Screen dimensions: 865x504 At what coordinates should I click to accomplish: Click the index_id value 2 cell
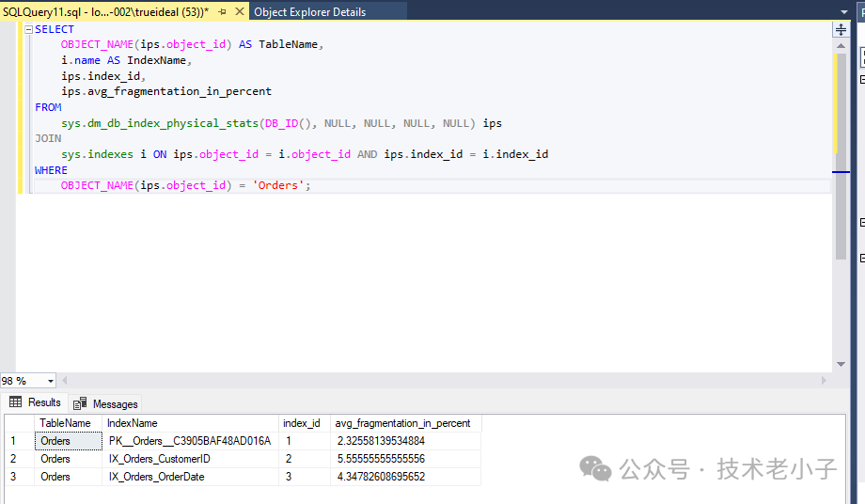click(305, 459)
